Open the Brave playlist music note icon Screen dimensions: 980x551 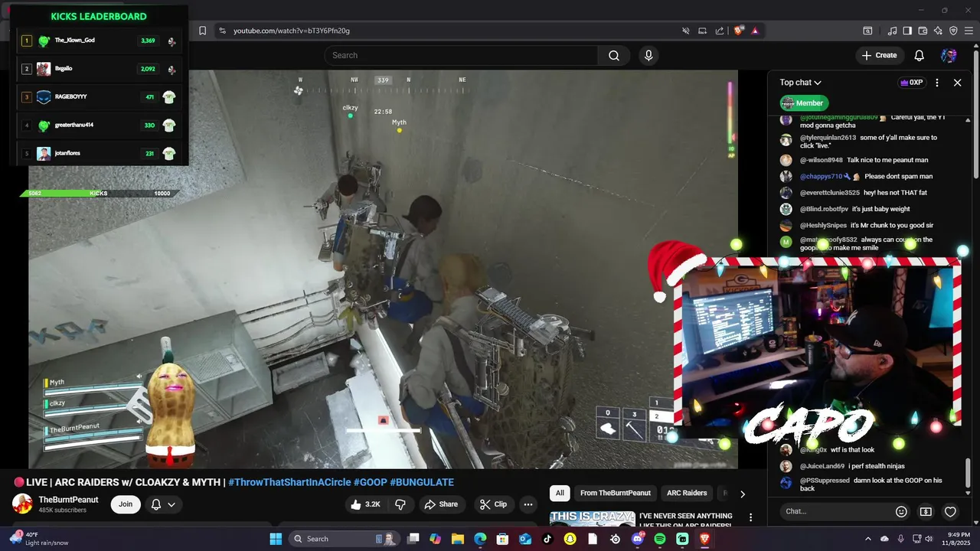coord(892,31)
